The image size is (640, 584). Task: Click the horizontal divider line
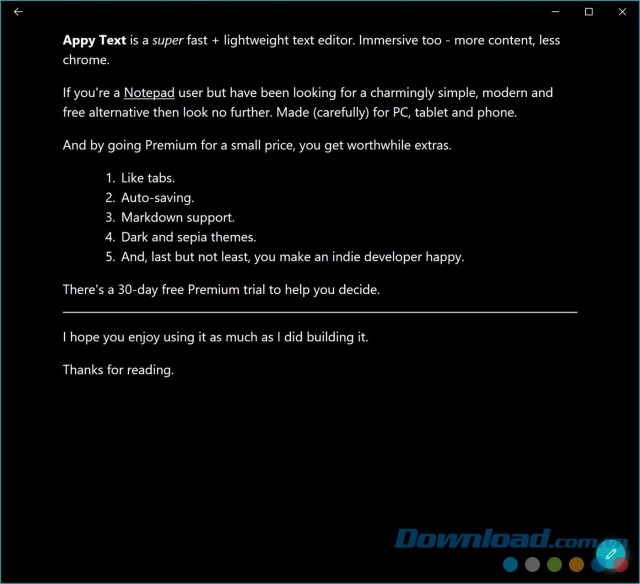(x=320, y=312)
